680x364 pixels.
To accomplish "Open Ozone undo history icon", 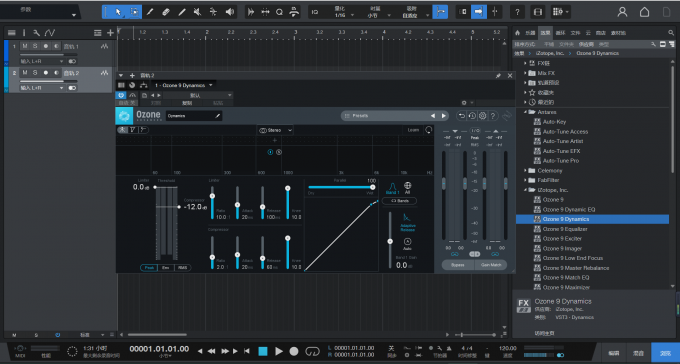I will tap(472, 116).
